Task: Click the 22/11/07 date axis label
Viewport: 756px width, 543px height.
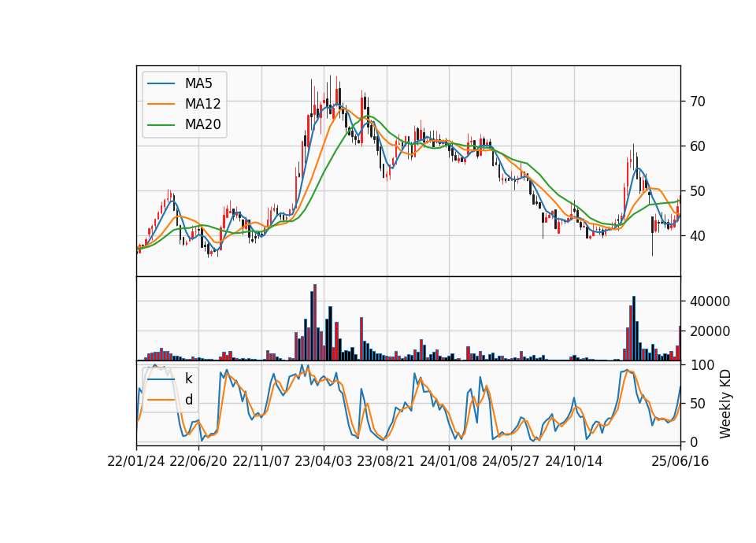Action: coord(261,461)
